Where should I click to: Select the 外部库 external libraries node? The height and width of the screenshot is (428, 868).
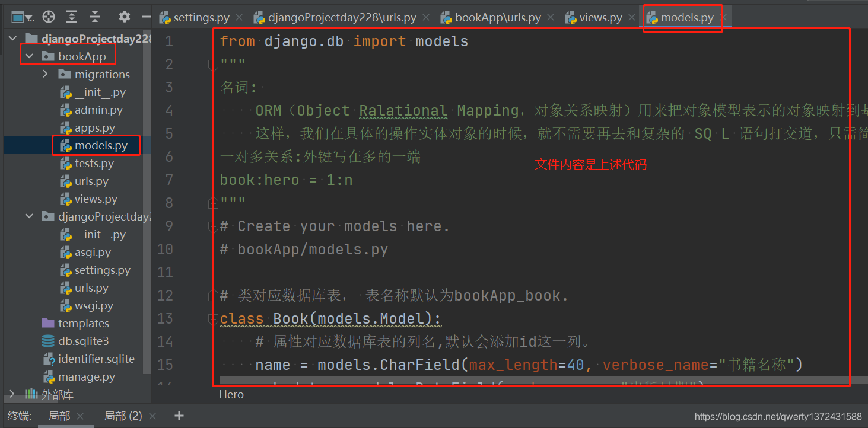pyautogui.click(x=58, y=395)
